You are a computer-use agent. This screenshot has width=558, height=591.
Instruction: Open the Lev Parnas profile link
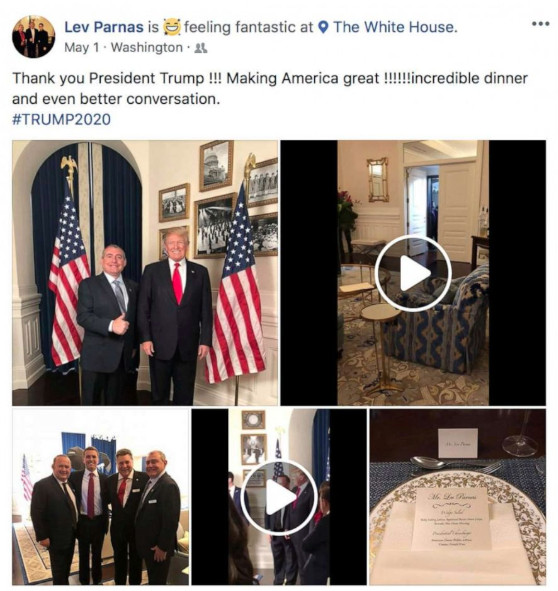[104, 27]
